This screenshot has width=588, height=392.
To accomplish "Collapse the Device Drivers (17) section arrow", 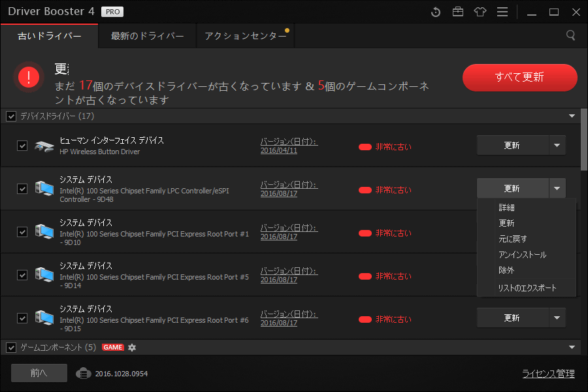I will [572, 116].
